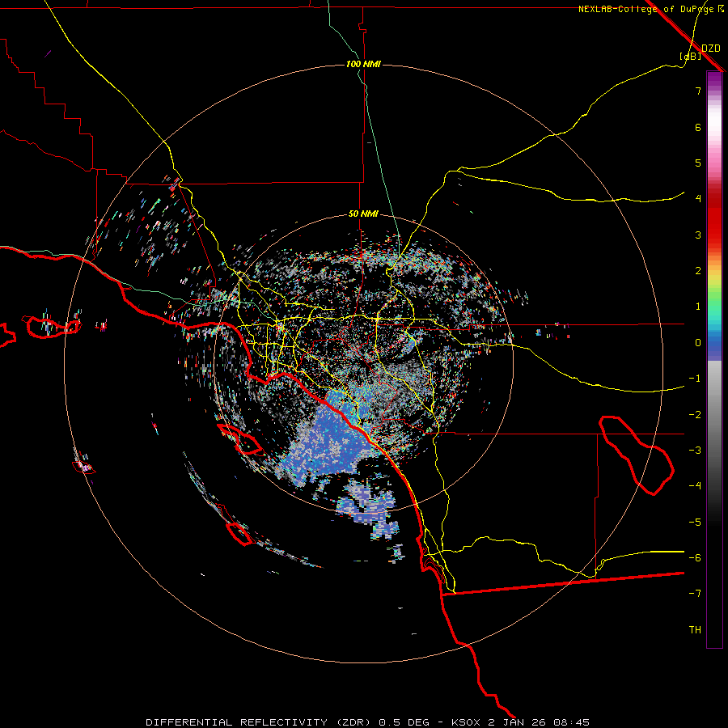Click the NEXLAB-College of DuPage watermark text
Screen dimensions: 728x728
tap(650, 9)
